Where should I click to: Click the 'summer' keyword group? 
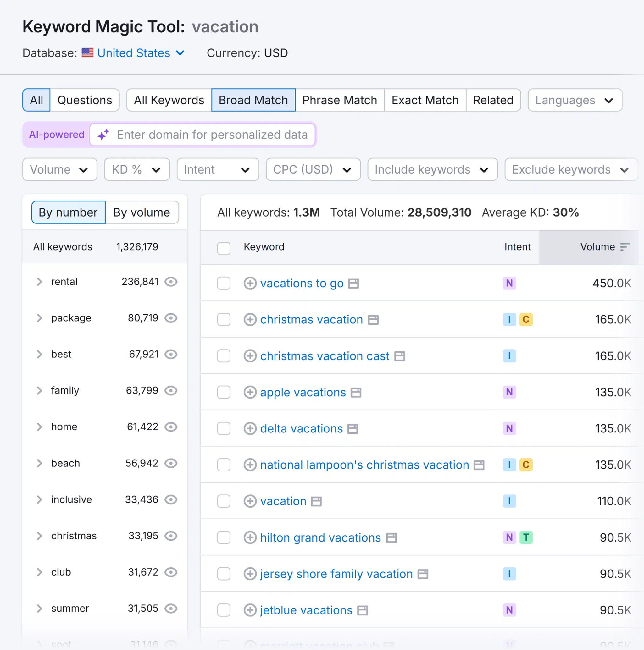tap(70, 609)
